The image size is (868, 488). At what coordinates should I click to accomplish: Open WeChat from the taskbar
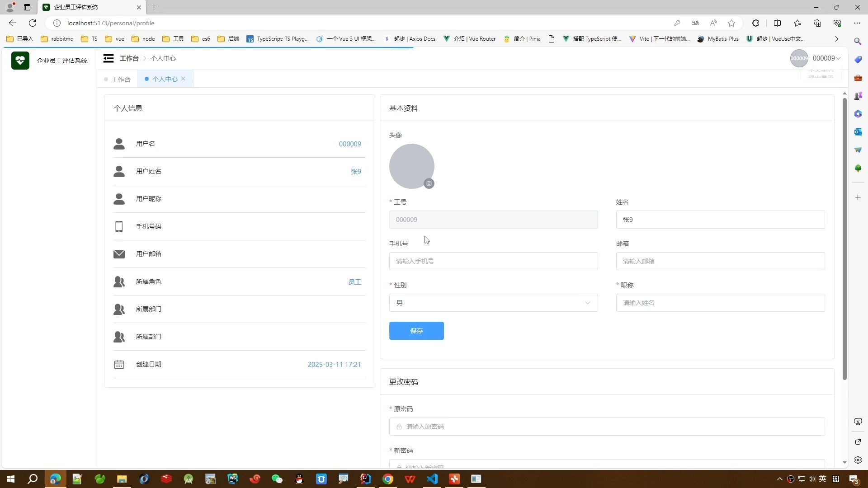(277, 479)
